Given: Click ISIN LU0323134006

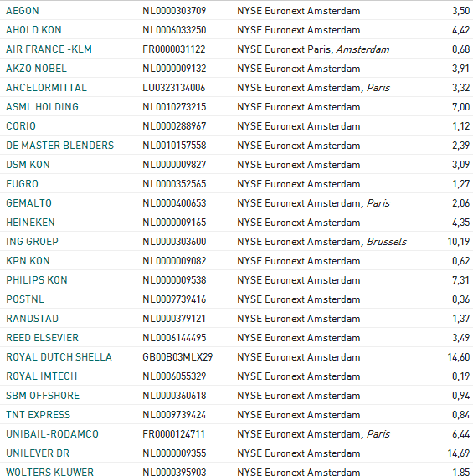Looking at the screenshot, I should pos(174,88).
